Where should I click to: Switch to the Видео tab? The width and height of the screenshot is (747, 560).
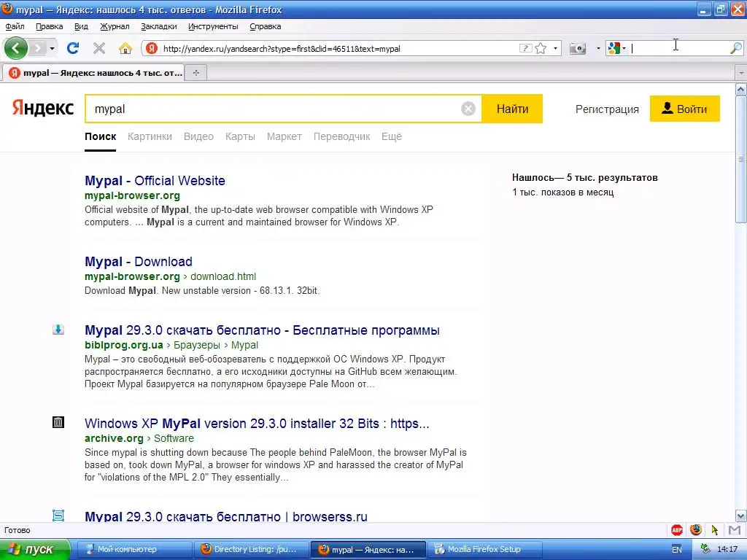pyautogui.click(x=198, y=136)
